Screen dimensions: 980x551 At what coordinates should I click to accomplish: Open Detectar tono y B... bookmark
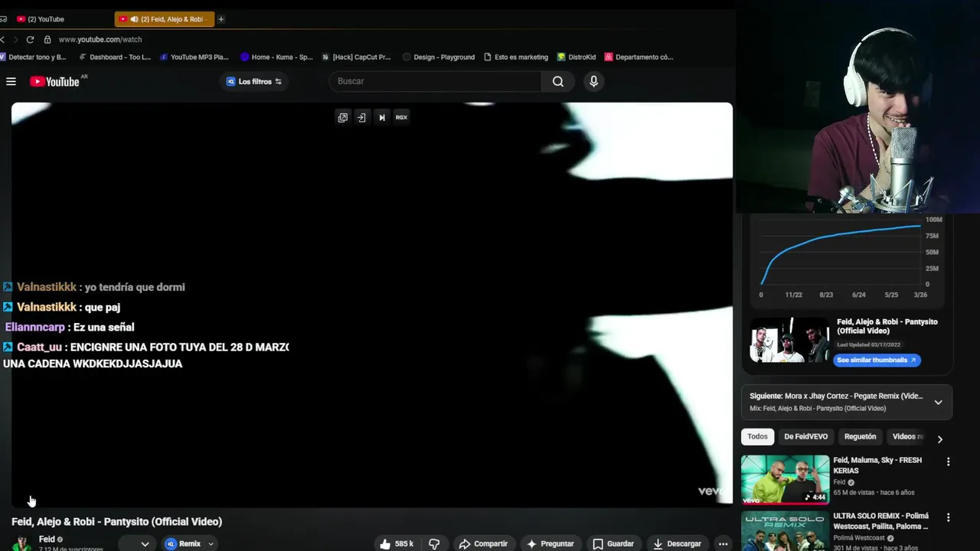tap(33, 57)
